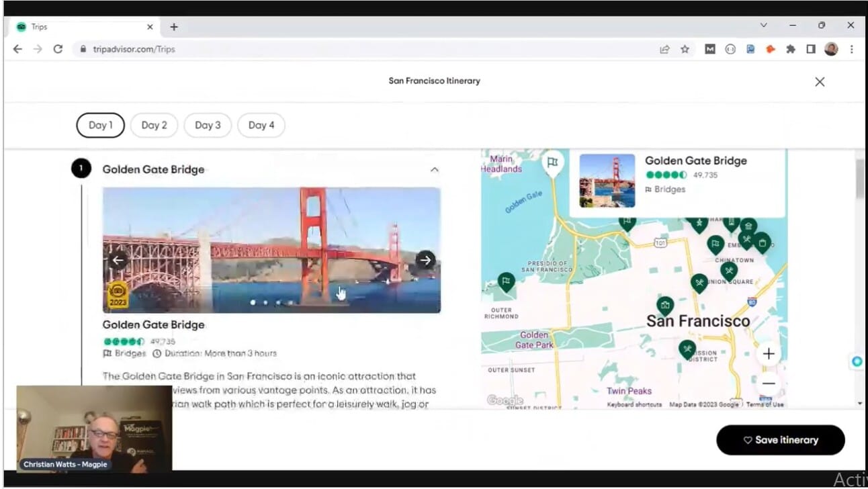868x489 pixels.
Task: Open the Golden Gate Bridge map card thumbnail
Action: click(607, 181)
